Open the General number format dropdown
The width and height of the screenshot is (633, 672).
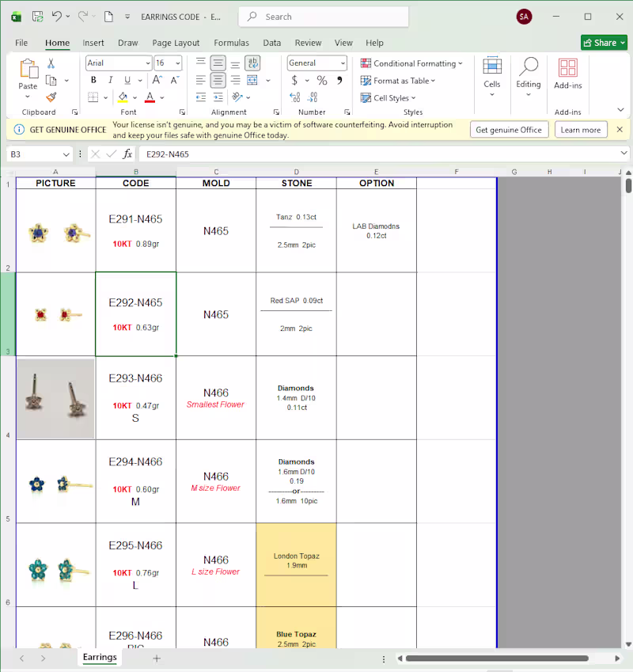pos(343,63)
